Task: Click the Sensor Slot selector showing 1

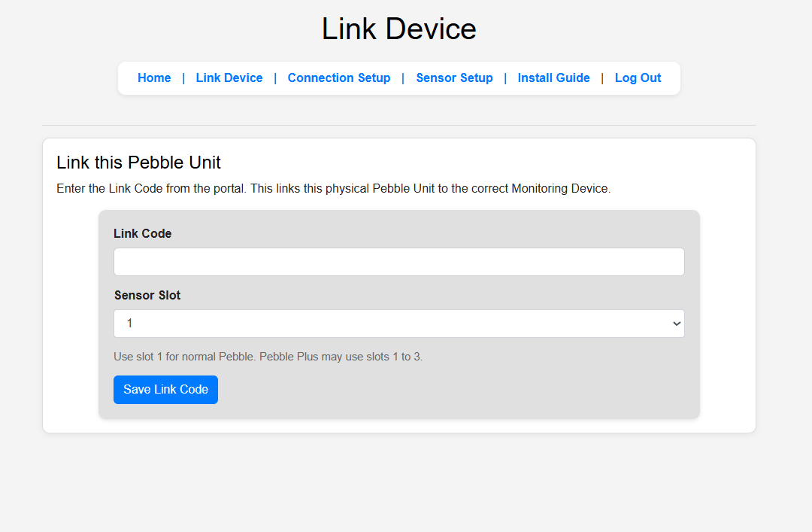Action: point(398,323)
